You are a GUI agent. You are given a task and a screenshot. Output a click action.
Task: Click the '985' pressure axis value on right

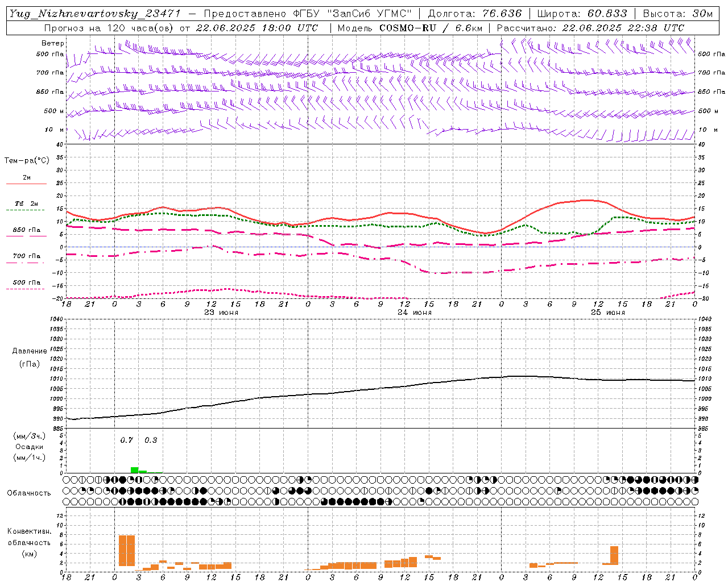(x=704, y=429)
